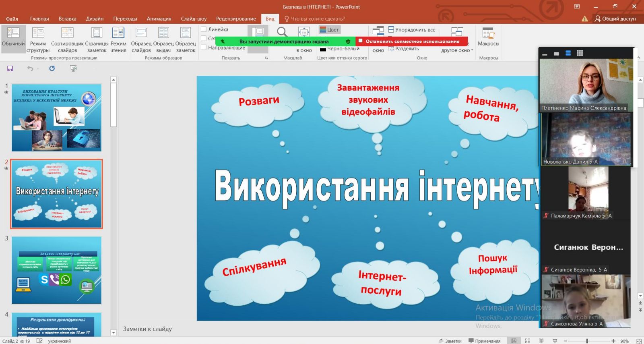
Task: Click the Macros (Макросы) icon
Action: 488,37
